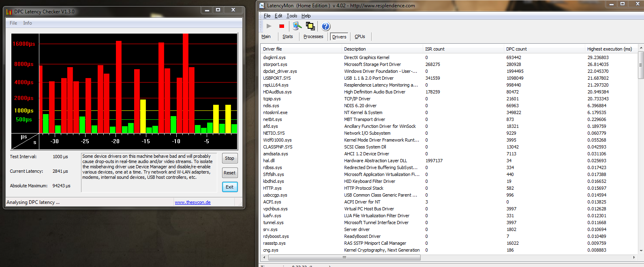
Task: Sort by DPC count column header
Action: point(544,49)
